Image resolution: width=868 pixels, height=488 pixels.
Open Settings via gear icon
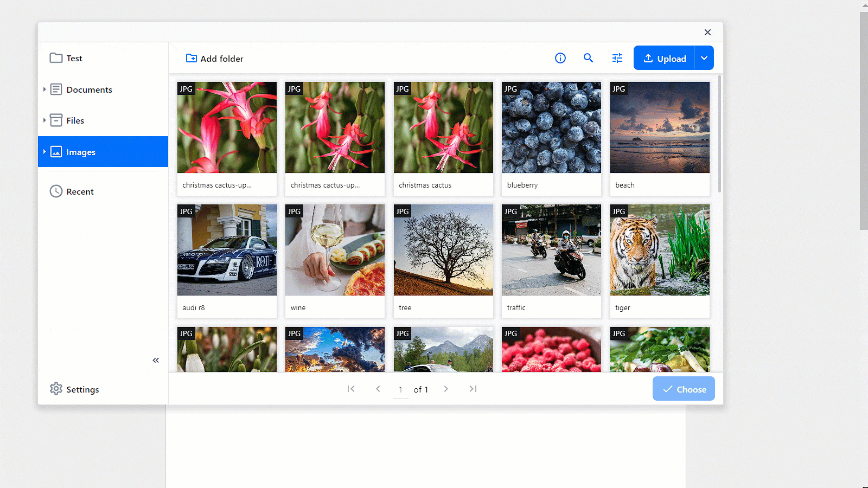56,389
